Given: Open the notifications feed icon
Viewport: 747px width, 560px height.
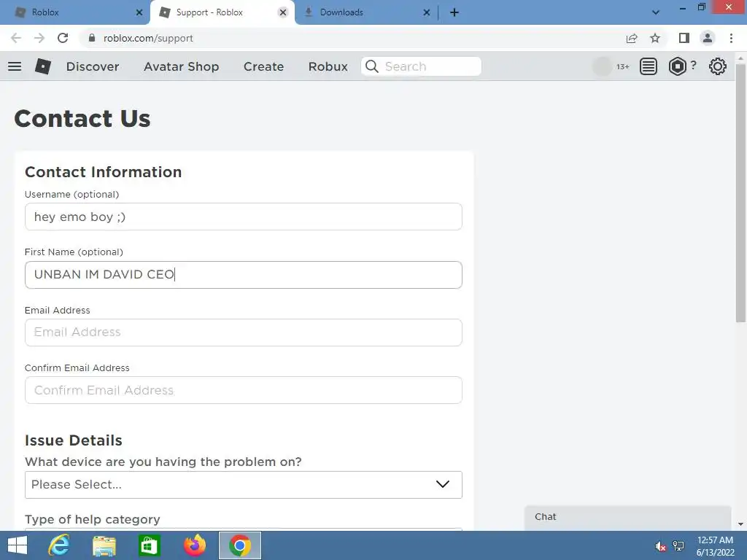Looking at the screenshot, I should (x=648, y=66).
